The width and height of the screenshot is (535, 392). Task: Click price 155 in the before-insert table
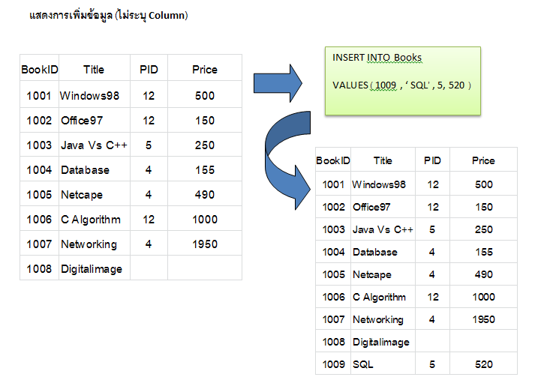[205, 170]
